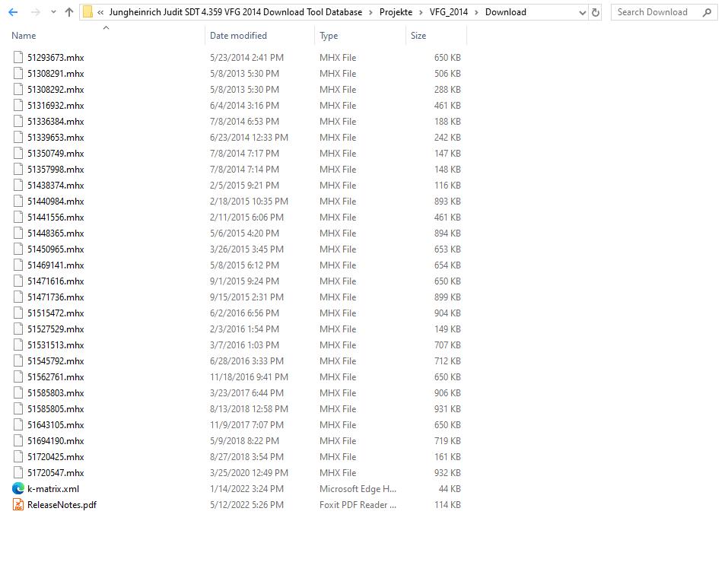Navigate up one folder level

[x=68, y=11]
